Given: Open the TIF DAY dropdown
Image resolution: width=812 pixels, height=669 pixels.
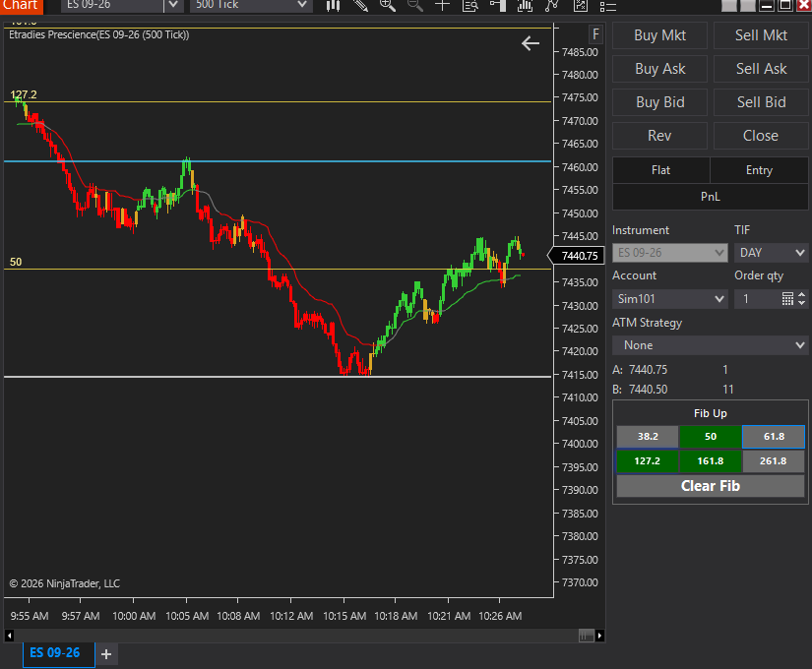Looking at the screenshot, I should [771, 253].
